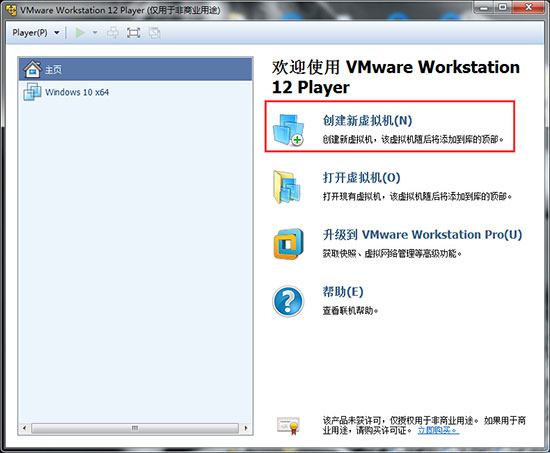Click description 获取快照、虚拟网络管理等高级功能
Image resolution: width=550 pixels, height=453 pixels.
pyautogui.click(x=392, y=253)
